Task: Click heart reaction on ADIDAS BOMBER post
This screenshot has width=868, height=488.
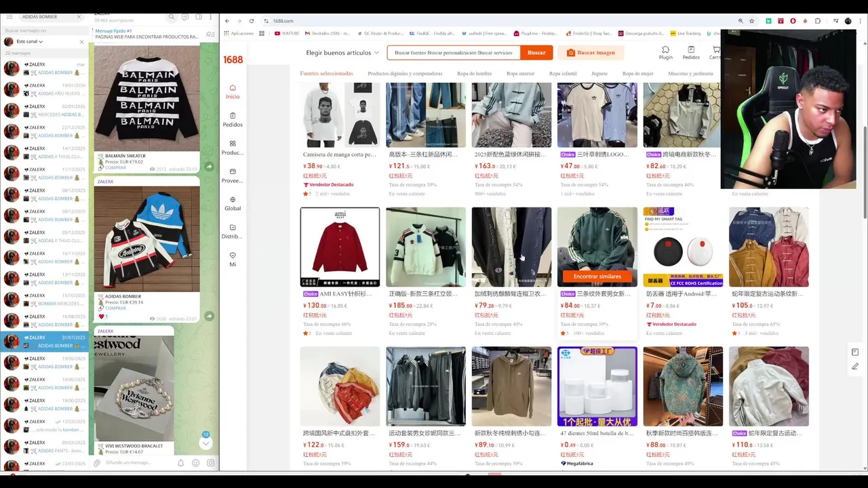Action: click(x=104, y=317)
